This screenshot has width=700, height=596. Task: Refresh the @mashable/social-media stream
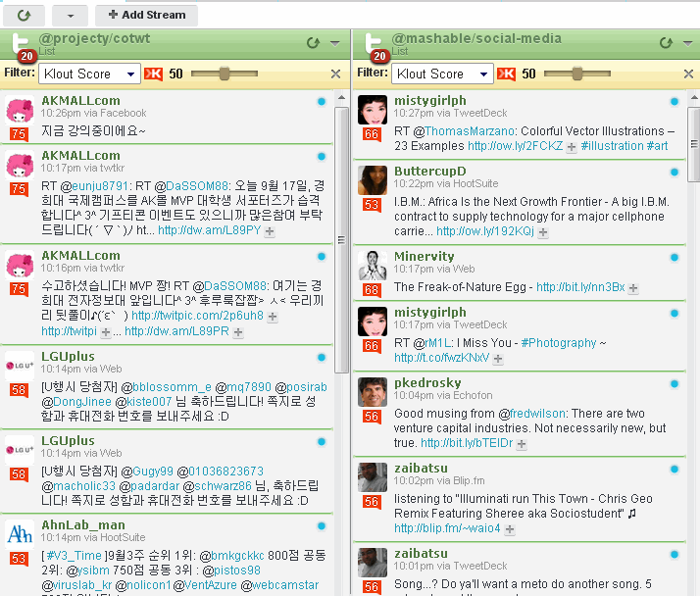[666, 43]
